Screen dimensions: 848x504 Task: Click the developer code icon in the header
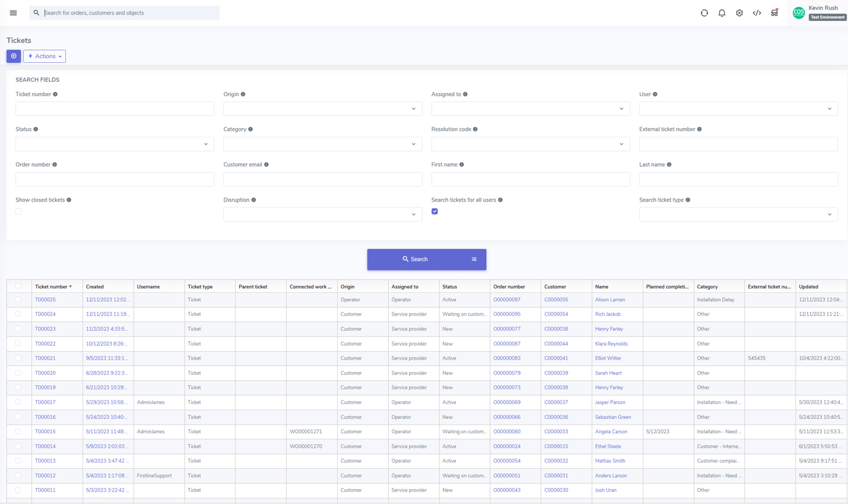pyautogui.click(x=757, y=12)
